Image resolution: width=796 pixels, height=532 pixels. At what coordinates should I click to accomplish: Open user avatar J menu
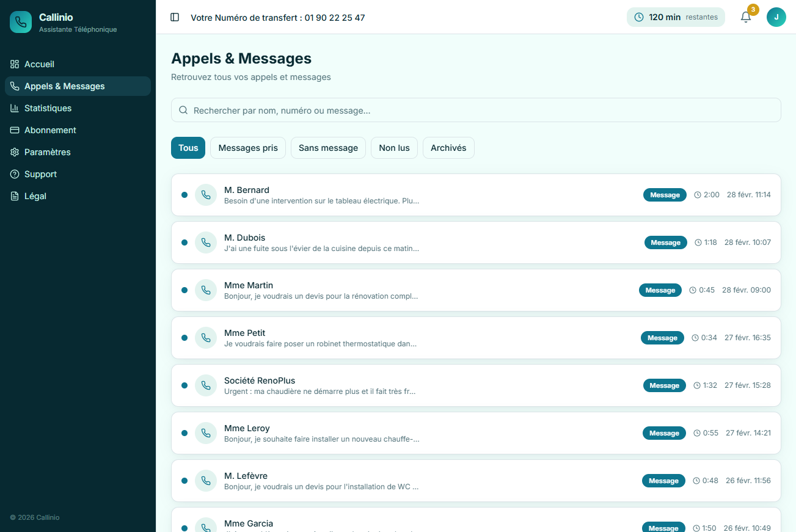coord(776,17)
